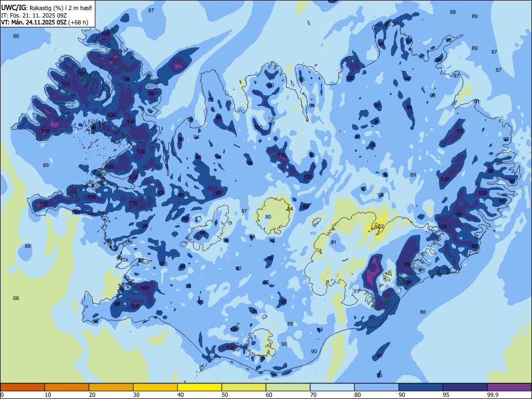532x399 pixels.
Task: Click the legend tick label '60'
Action: (x=269, y=395)
